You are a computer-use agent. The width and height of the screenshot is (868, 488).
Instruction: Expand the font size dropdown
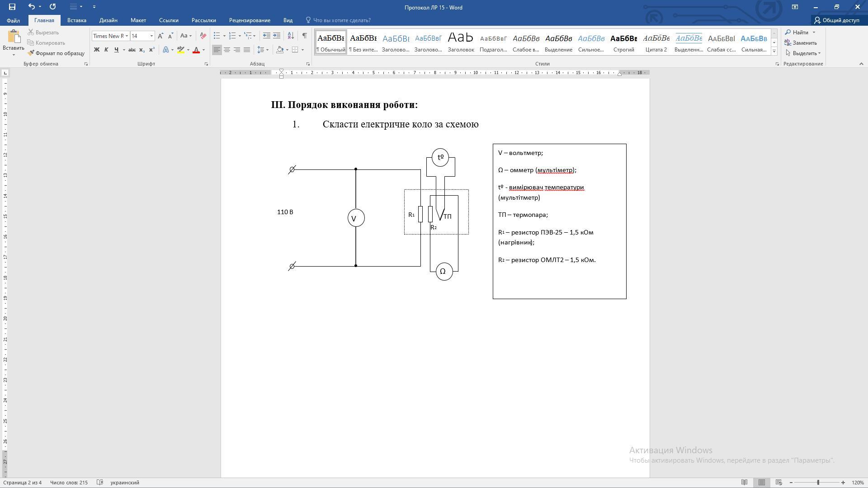point(151,36)
